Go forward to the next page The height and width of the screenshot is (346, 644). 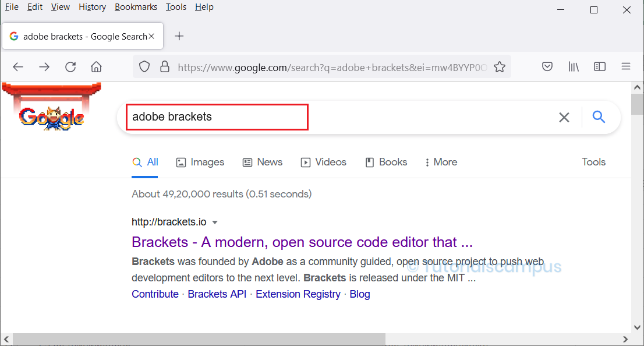pos(44,66)
